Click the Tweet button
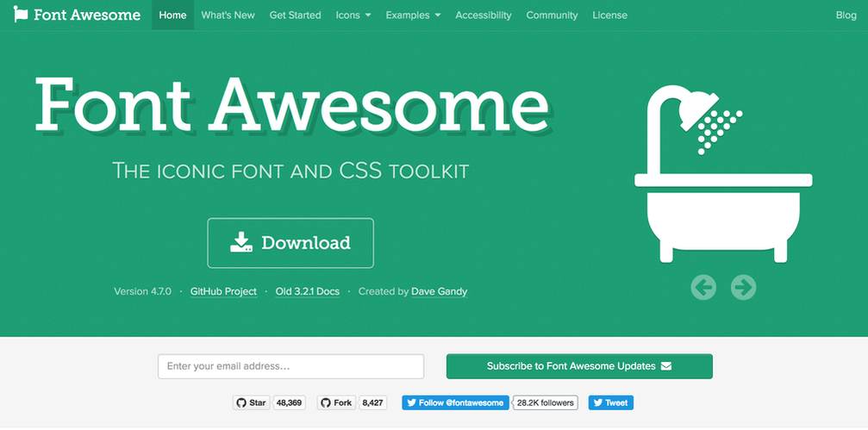 tap(610, 403)
